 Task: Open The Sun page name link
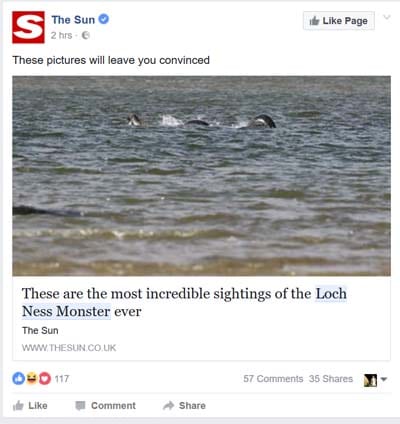(73, 20)
